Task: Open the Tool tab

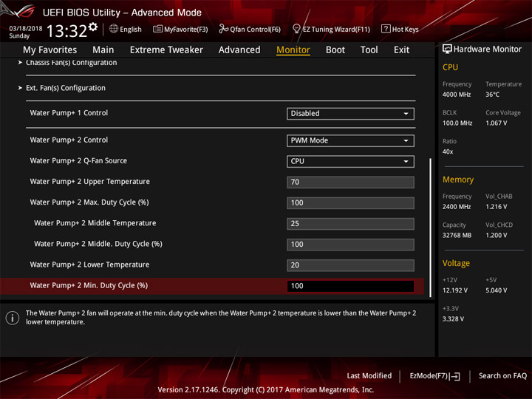Action: tap(369, 50)
